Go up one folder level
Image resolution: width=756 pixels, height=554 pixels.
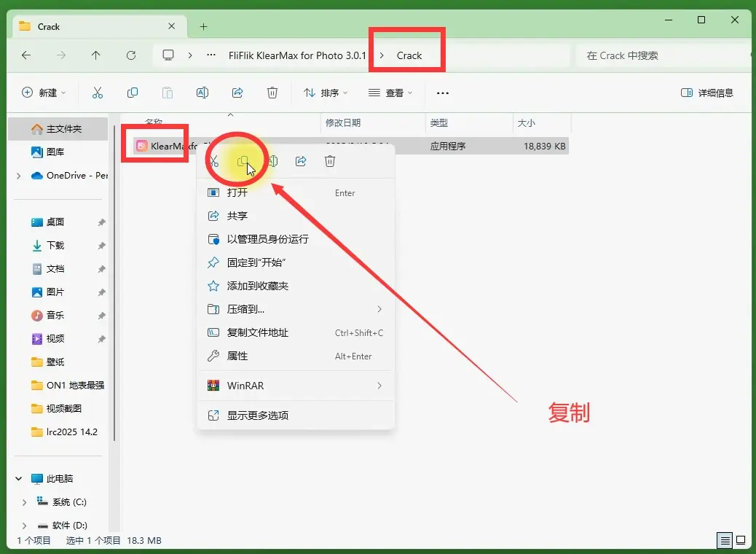96,55
